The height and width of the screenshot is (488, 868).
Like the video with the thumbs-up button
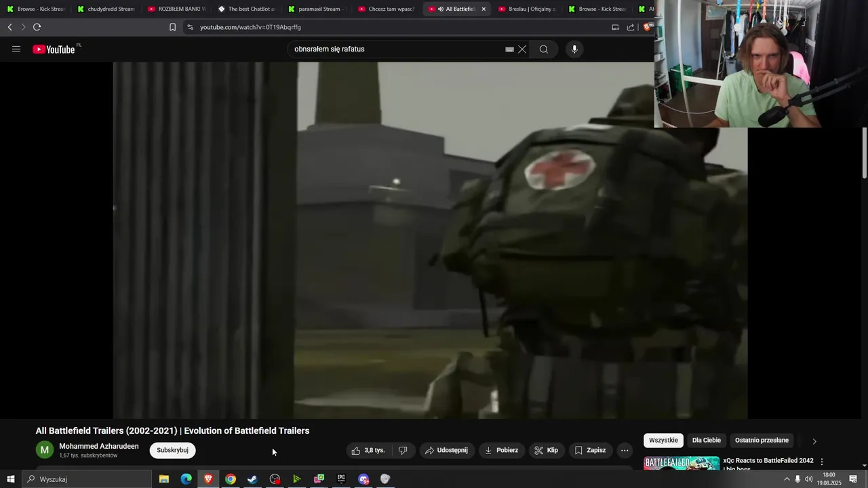[368, 450]
